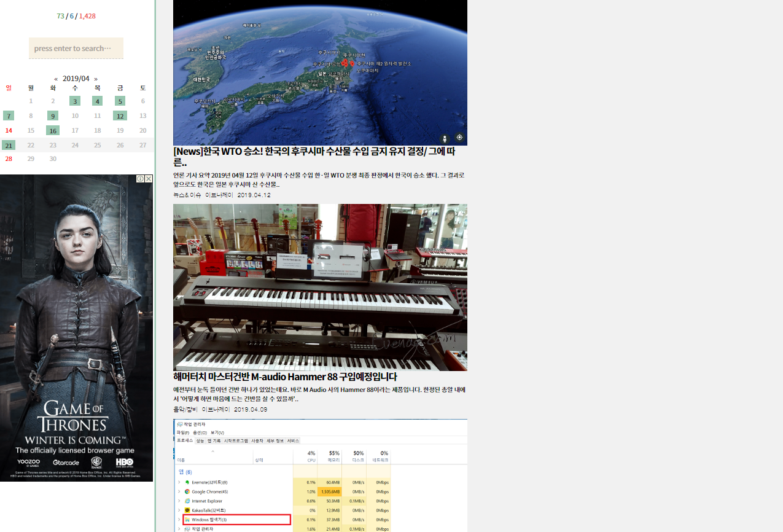Screen dimensions: 783x532
Task: Focus the 'press enter to search' field
Action: pyautogui.click(x=76, y=49)
